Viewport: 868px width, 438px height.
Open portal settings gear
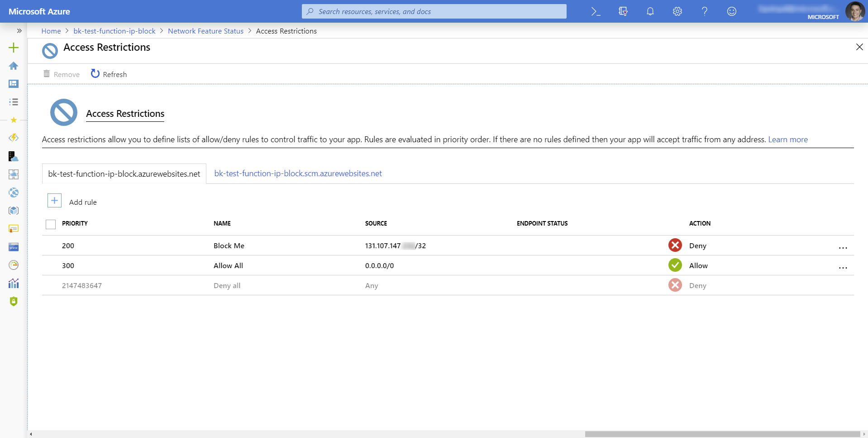677,11
